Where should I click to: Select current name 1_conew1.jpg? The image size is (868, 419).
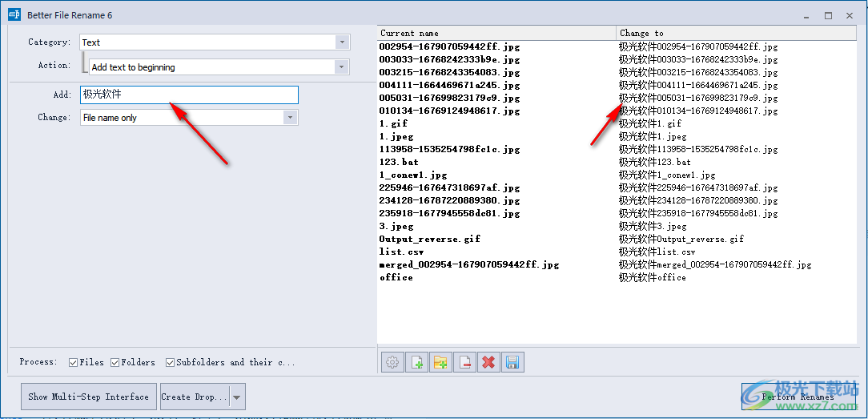pyautogui.click(x=413, y=175)
